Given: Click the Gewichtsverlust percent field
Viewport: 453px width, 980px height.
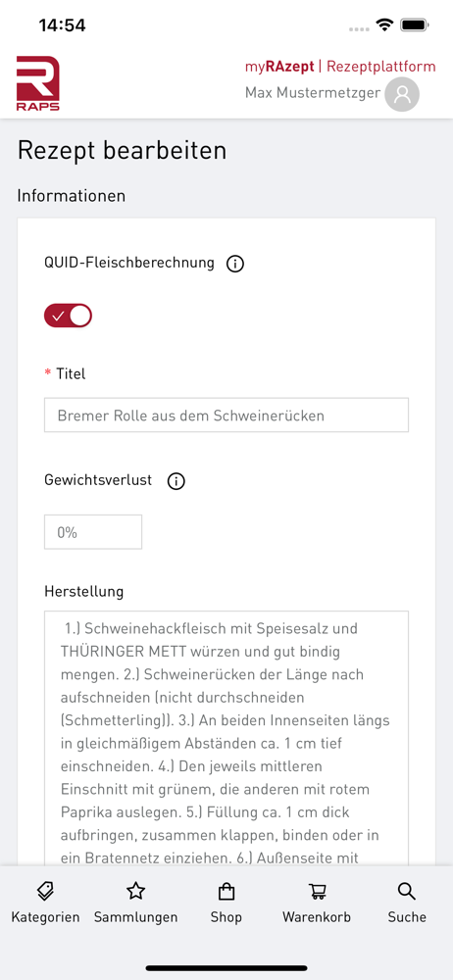Looking at the screenshot, I should coord(93,532).
